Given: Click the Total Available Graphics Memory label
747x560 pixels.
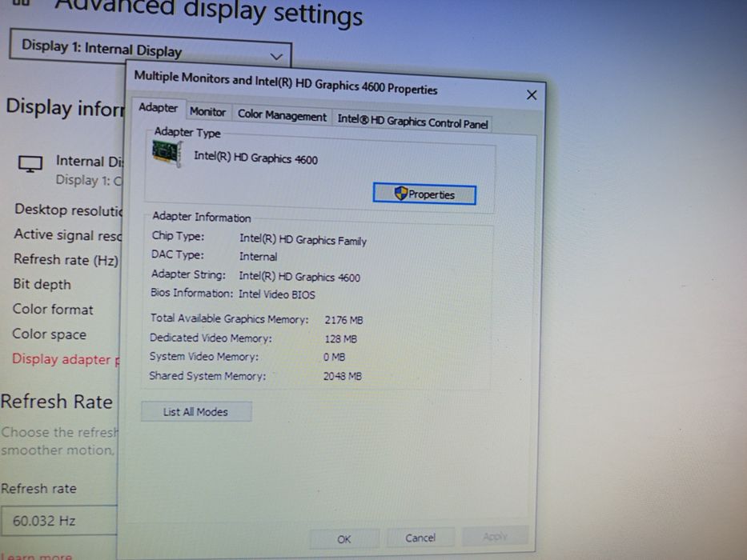Looking at the screenshot, I should point(230,318).
